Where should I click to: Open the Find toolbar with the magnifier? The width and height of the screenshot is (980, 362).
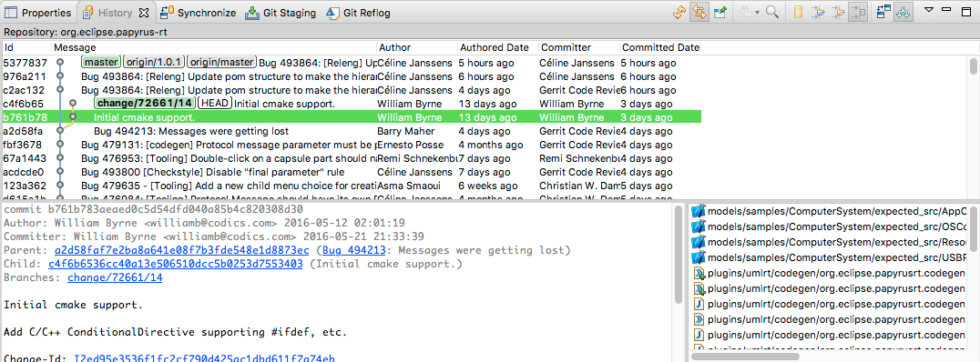(772, 12)
